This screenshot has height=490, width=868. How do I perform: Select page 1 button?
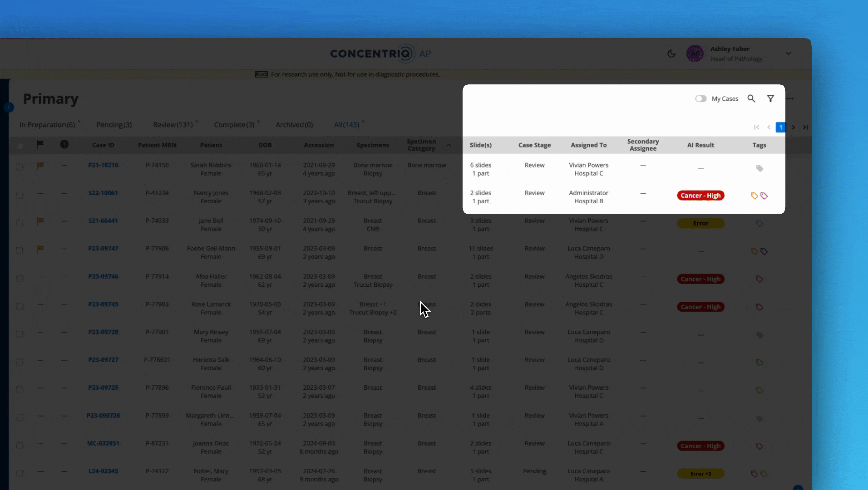(x=780, y=127)
